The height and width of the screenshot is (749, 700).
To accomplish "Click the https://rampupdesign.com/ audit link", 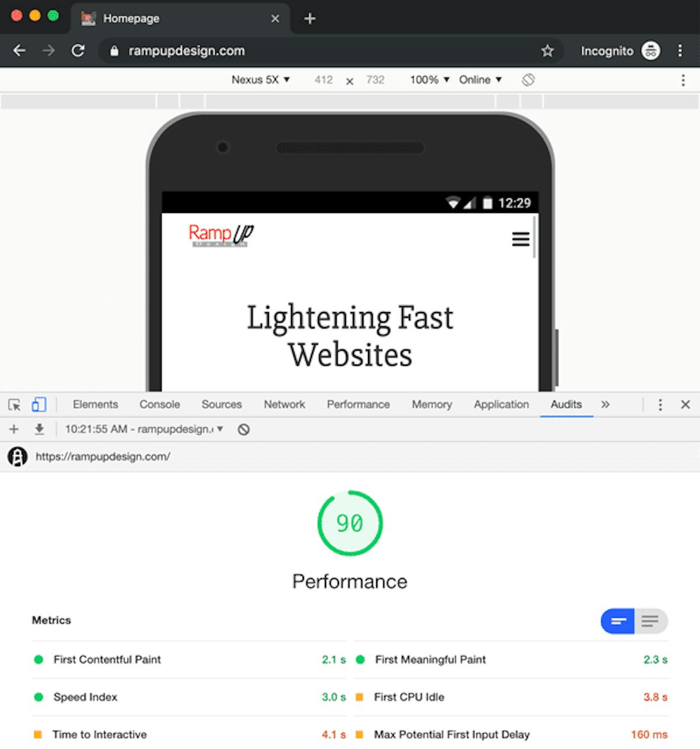I will [103, 456].
